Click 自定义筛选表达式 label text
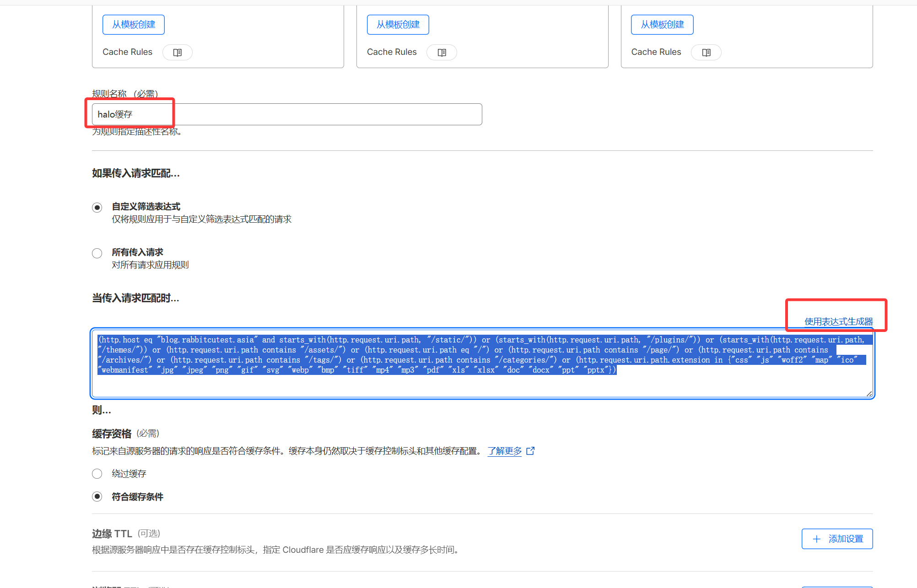 point(146,207)
